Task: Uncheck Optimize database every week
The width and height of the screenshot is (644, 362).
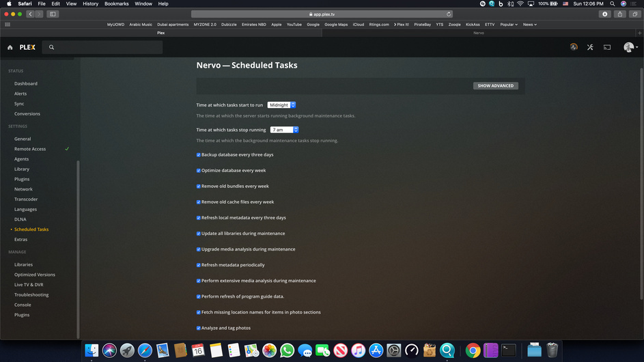Action: coord(198,171)
